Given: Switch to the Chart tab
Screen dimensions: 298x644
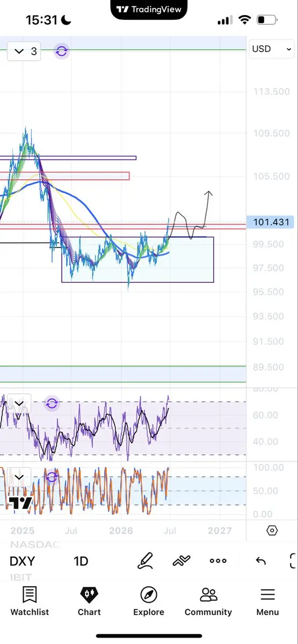Looking at the screenshot, I should [x=89, y=601].
